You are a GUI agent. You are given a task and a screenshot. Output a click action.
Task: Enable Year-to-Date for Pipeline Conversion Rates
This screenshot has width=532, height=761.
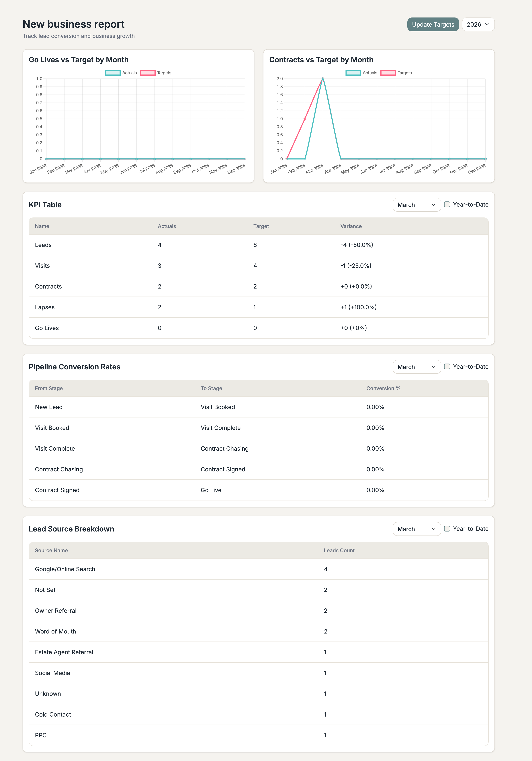coord(447,366)
